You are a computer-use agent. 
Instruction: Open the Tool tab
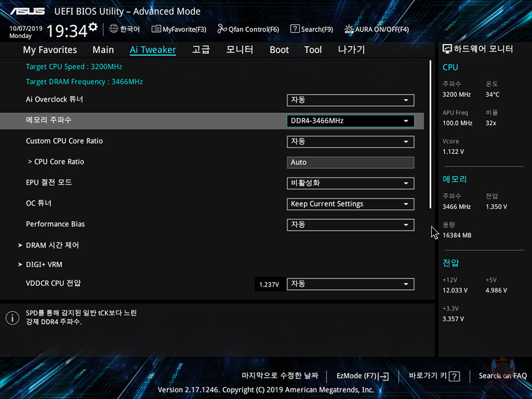click(x=313, y=50)
